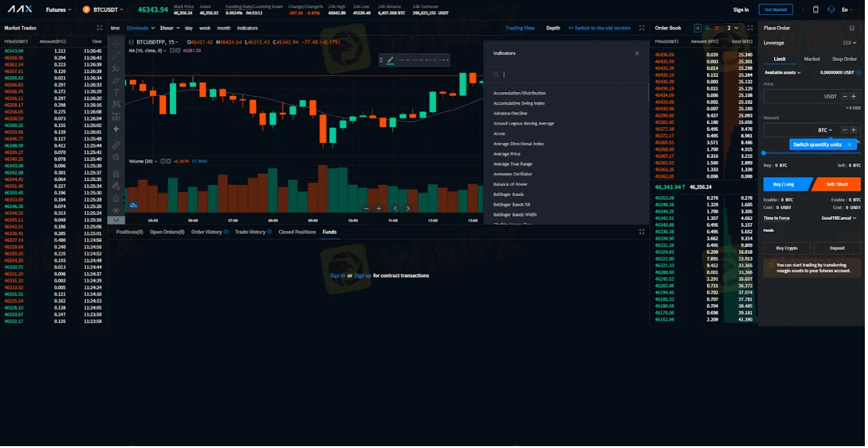Click the Buy / Long button
Image resolution: width=868 pixels, height=448 pixels.
[787, 184]
